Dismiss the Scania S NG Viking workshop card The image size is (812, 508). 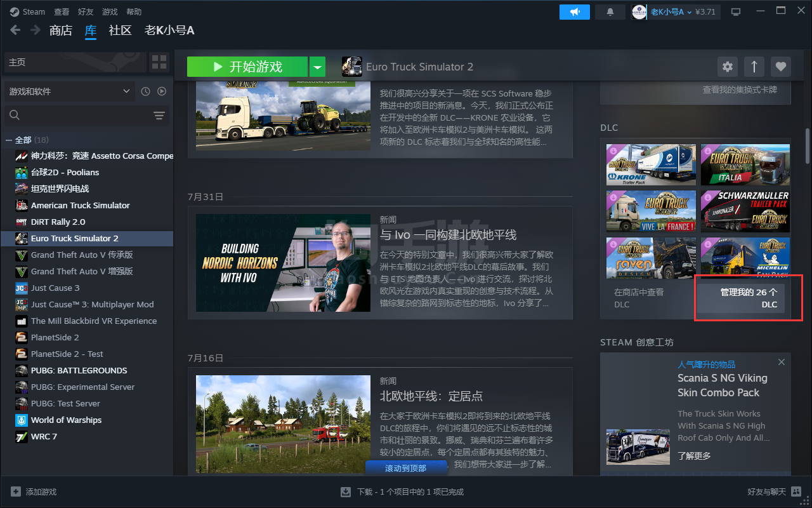click(x=782, y=362)
